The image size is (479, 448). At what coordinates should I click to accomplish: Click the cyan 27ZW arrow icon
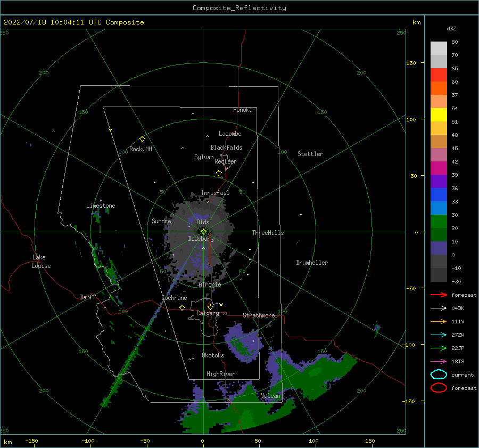coord(439,335)
